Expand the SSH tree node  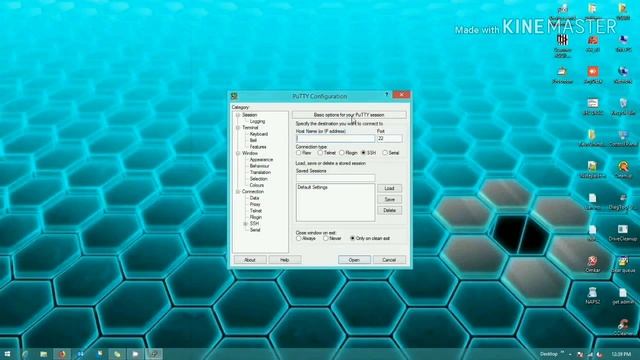(x=245, y=224)
